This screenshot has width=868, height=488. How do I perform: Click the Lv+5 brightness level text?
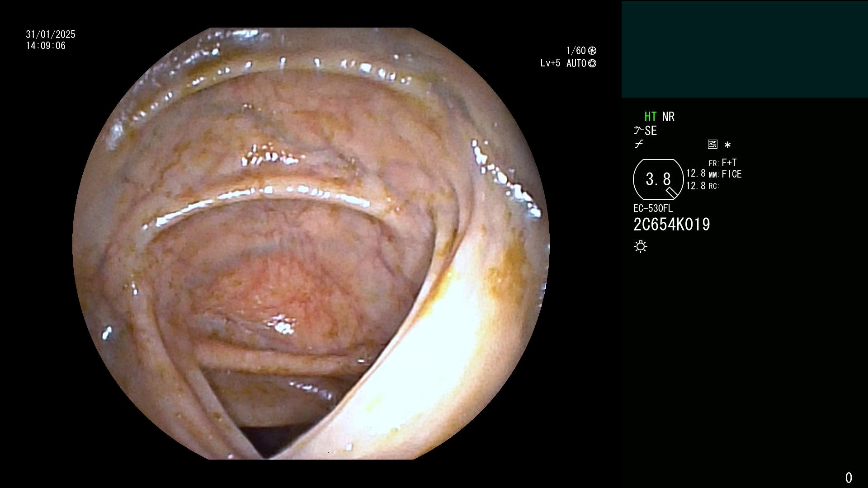coord(550,63)
